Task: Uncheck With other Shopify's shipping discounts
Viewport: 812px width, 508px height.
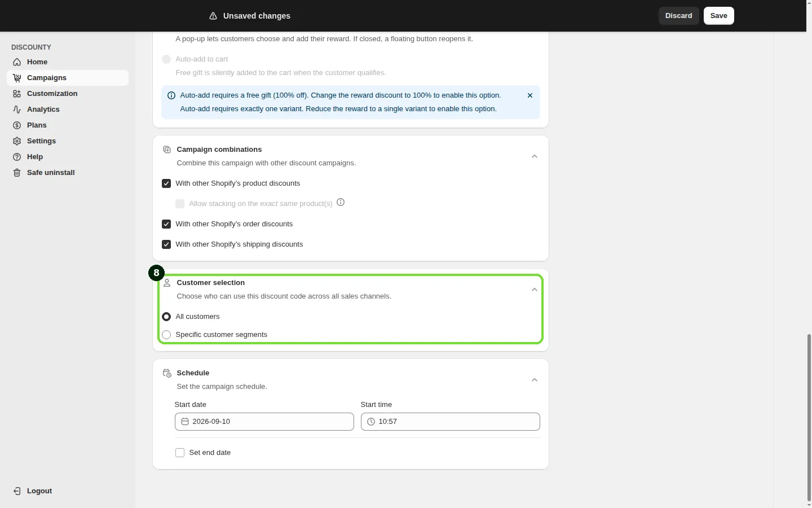Action: pyautogui.click(x=166, y=244)
